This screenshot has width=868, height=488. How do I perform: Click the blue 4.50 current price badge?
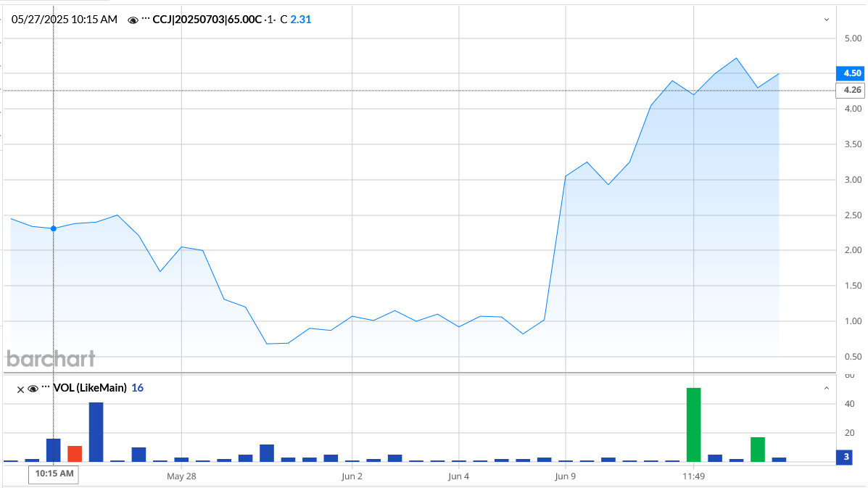(x=849, y=73)
